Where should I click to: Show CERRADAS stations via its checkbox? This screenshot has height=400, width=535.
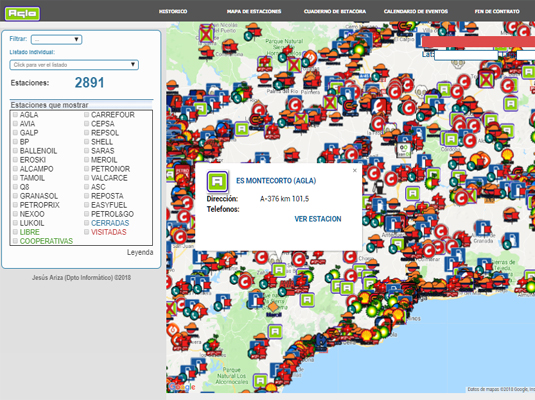tap(87, 223)
